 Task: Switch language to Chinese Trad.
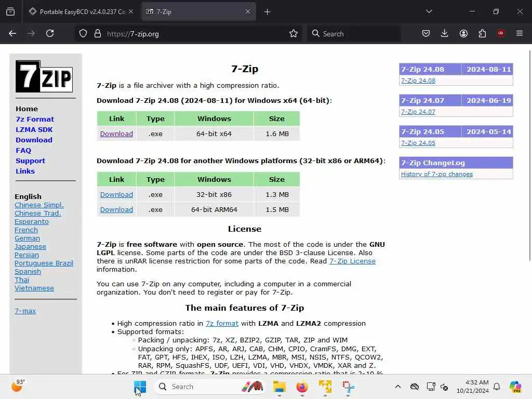37,214
